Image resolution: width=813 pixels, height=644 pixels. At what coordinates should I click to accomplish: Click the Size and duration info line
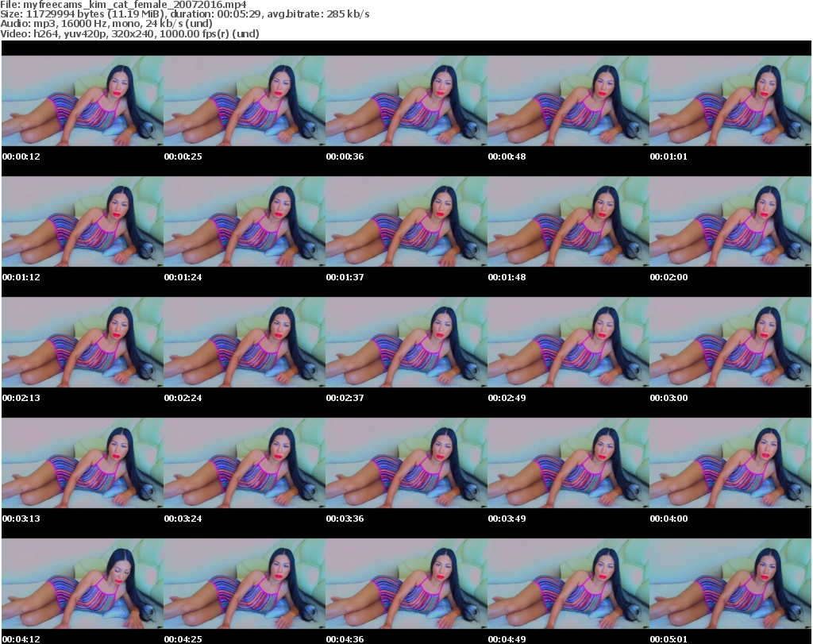[184, 14]
